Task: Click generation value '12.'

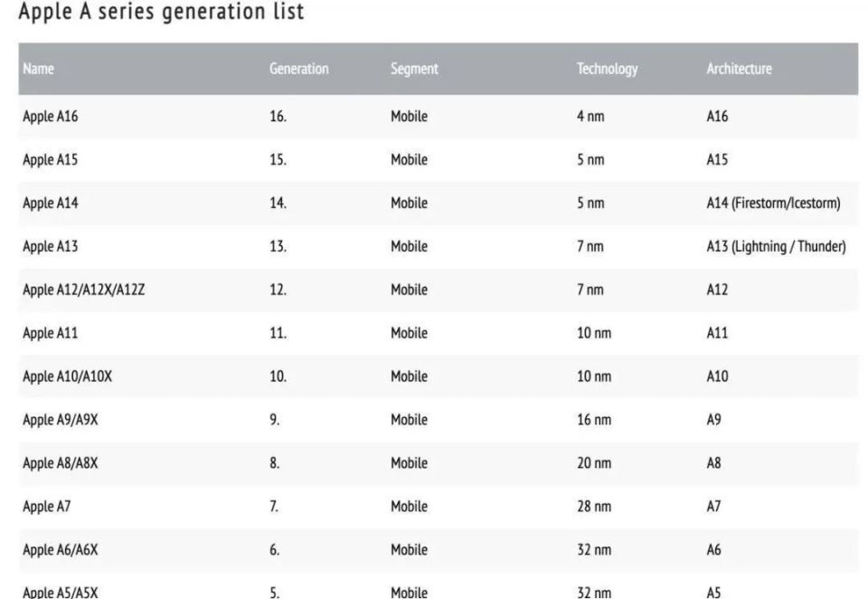Action: pos(278,290)
